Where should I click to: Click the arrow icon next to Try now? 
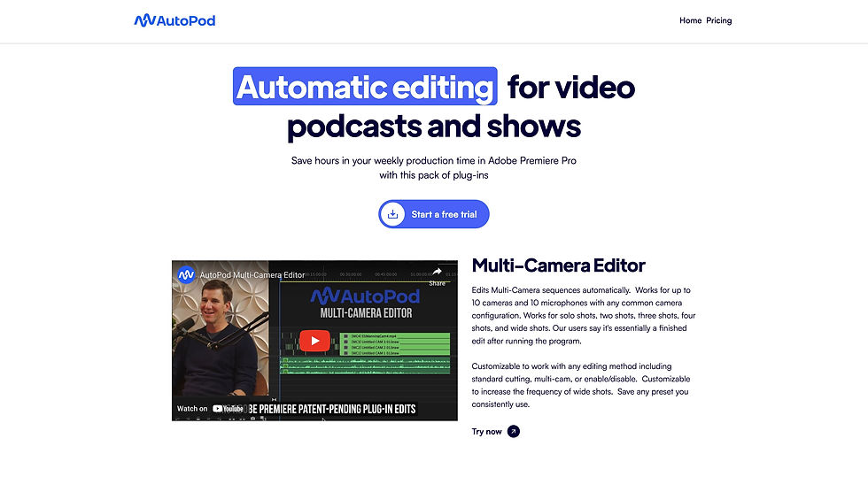click(x=514, y=432)
